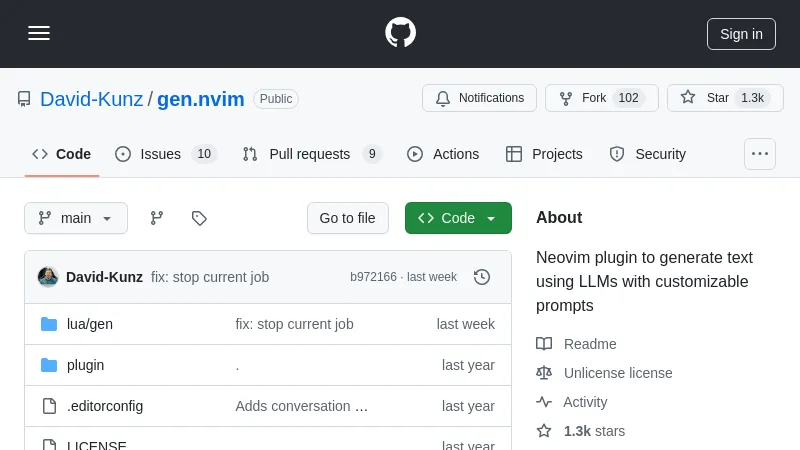Image resolution: width=800 pixels, height=450 pixels.
Task: View commit history clock icon
Action: (x=482, y=277)
